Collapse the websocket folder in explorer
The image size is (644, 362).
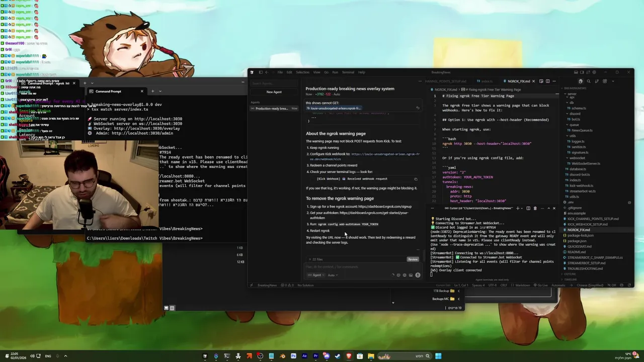click(x=577, y=158)
